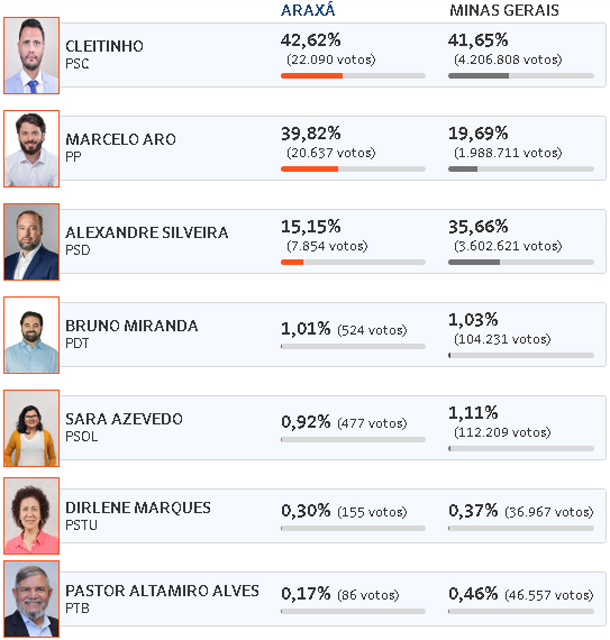The image size is (610, 640).
Task: Click Dirlene Marques's portrait photo
Action: (x=31, y=516)
